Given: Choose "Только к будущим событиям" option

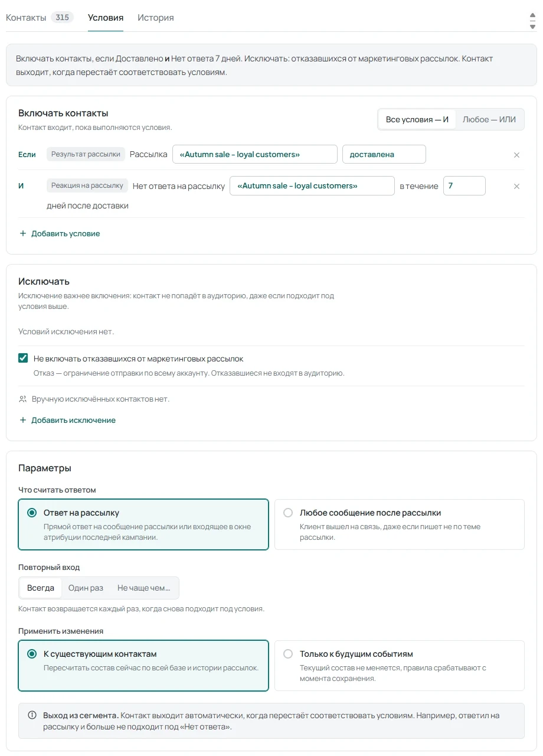Looking at the screenshot, I should [400, 666].
